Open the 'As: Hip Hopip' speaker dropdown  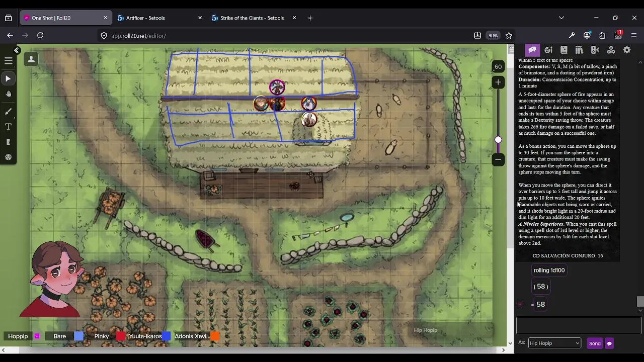coord(554,343)
